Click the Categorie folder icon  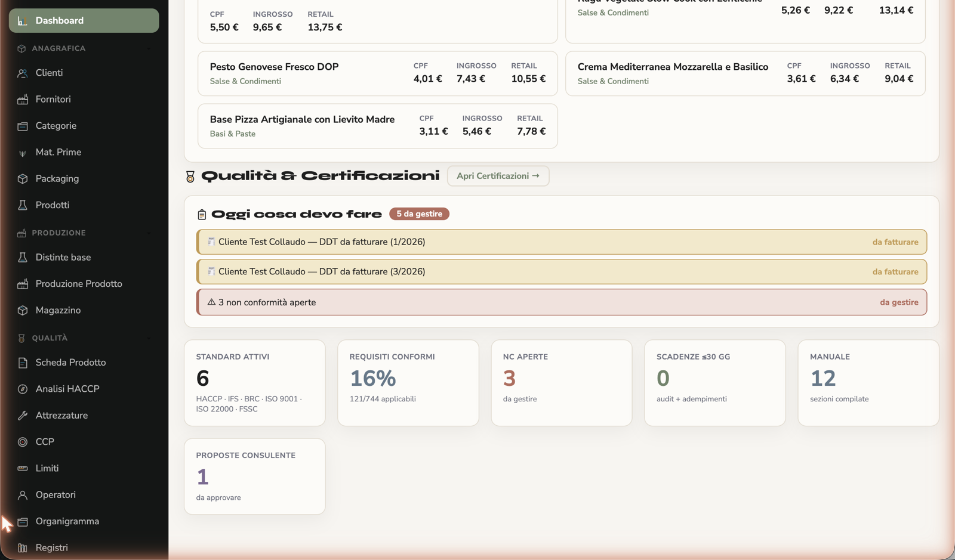click(23, 126)
